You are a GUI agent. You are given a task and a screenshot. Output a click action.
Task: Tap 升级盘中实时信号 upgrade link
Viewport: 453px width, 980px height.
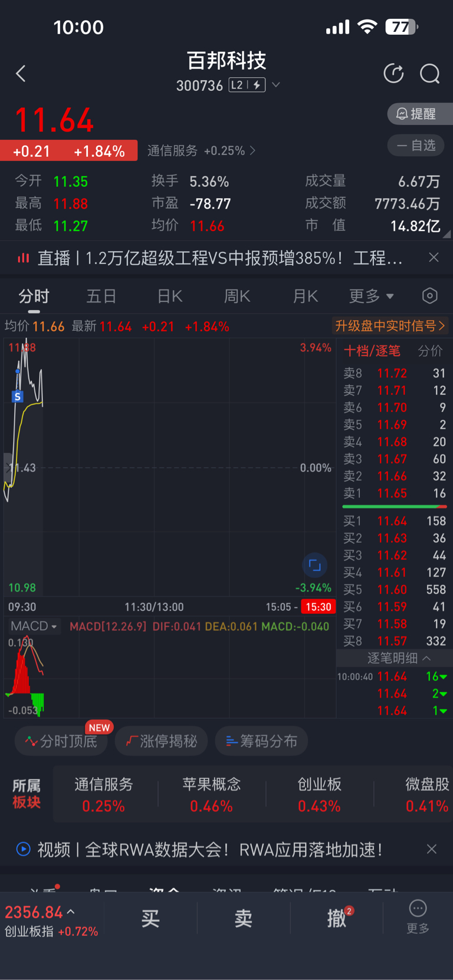pyautogui.click(x=390, y=326)
